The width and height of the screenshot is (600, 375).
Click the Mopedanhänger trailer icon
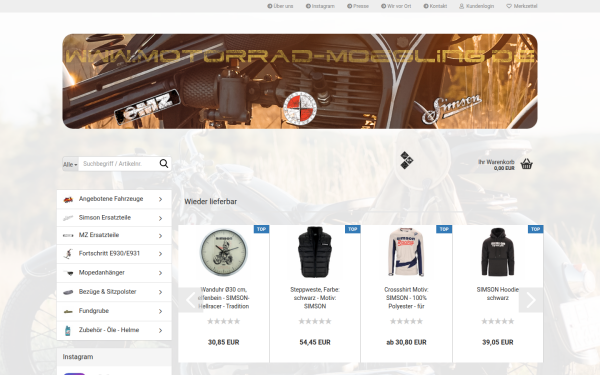tap(68, 273)
